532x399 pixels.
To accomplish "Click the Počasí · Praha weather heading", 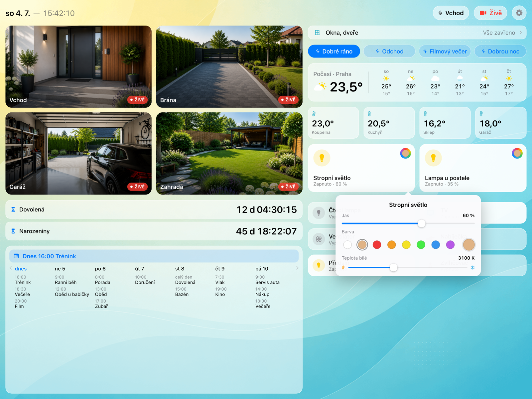I will coord(332,74).
